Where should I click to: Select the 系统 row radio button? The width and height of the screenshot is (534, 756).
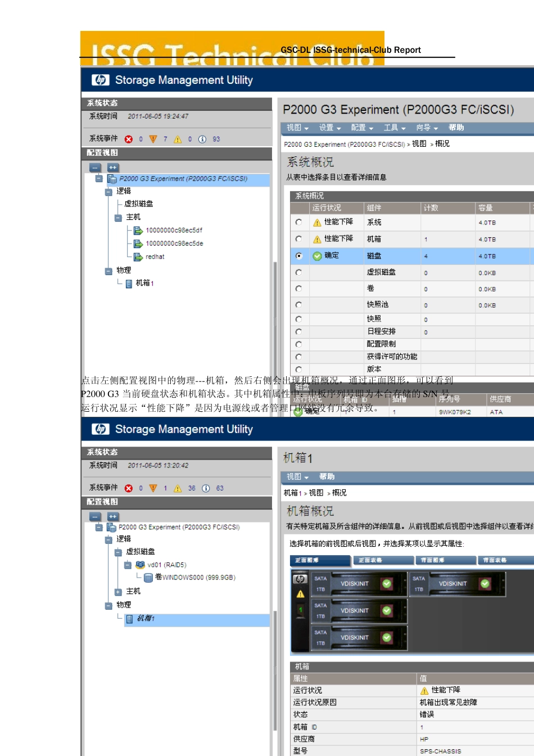coord(298,222)
